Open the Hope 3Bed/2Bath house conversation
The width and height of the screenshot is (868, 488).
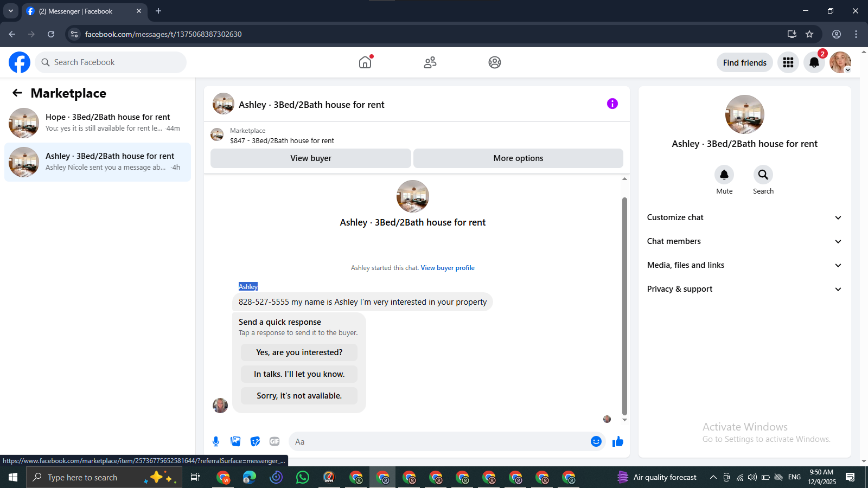point(98,123)
